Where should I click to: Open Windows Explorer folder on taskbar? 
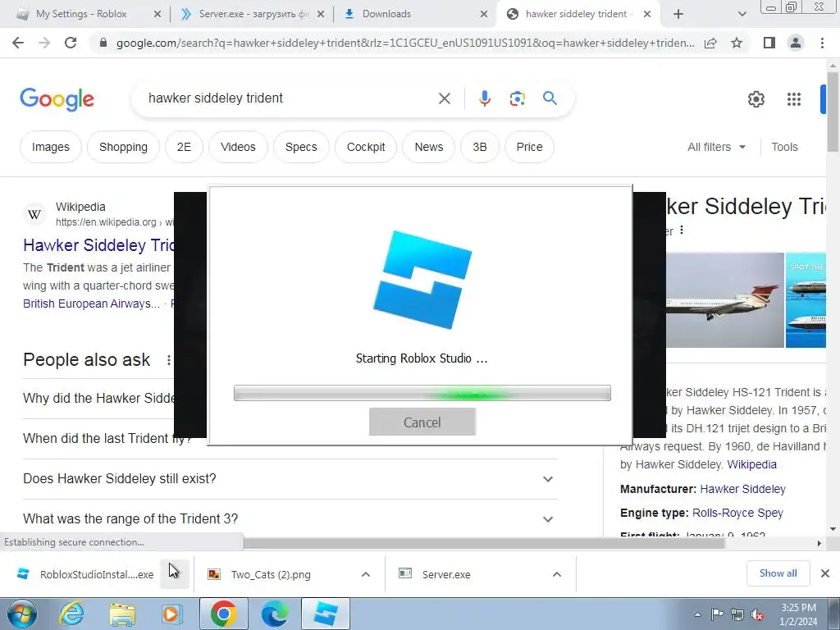coord(122,614)
